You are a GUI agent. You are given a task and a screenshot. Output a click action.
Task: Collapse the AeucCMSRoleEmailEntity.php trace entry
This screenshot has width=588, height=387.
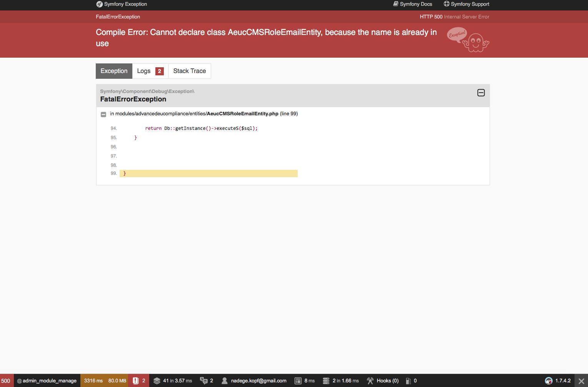103,114
